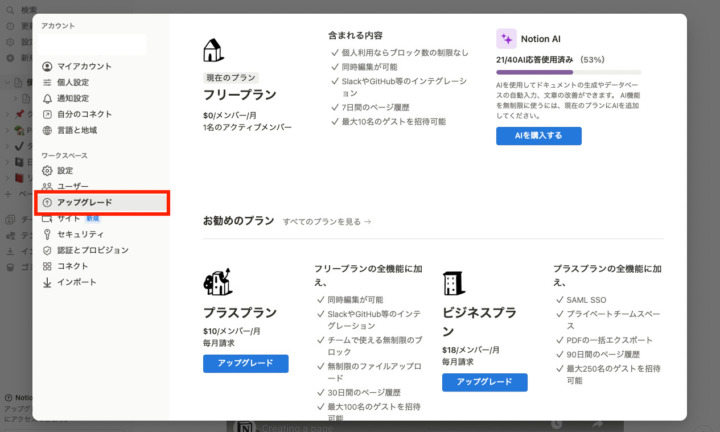Click the ユーザー people icon
Image resolution: width=720 pixels, height=432 pixels.
tap(47, 186)
